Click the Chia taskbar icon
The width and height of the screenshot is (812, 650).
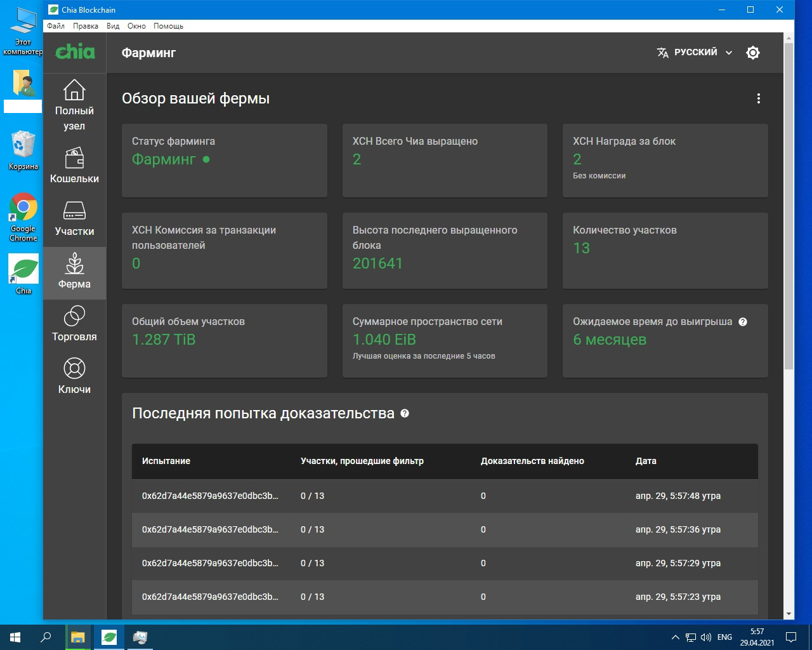point(109,637)
